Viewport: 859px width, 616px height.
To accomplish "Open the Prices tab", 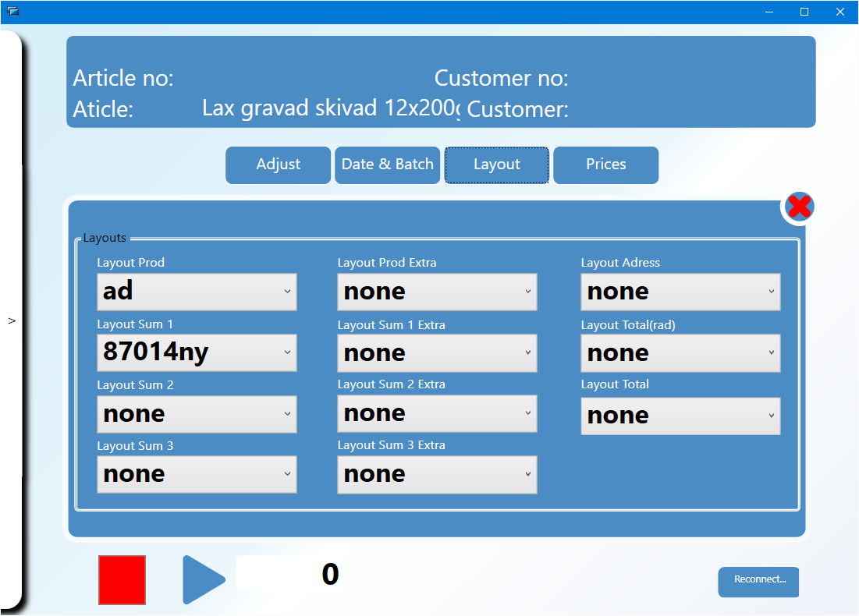I will [x=606, y=165].
